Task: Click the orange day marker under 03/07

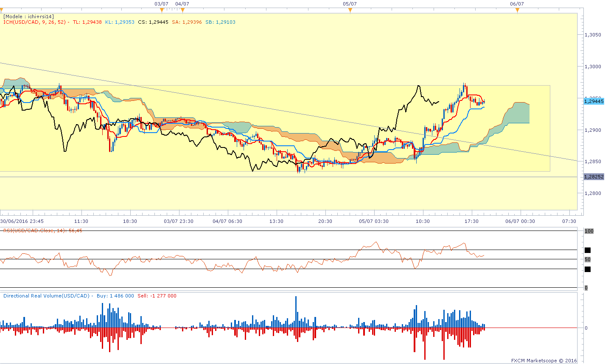Action: (161, 10)
